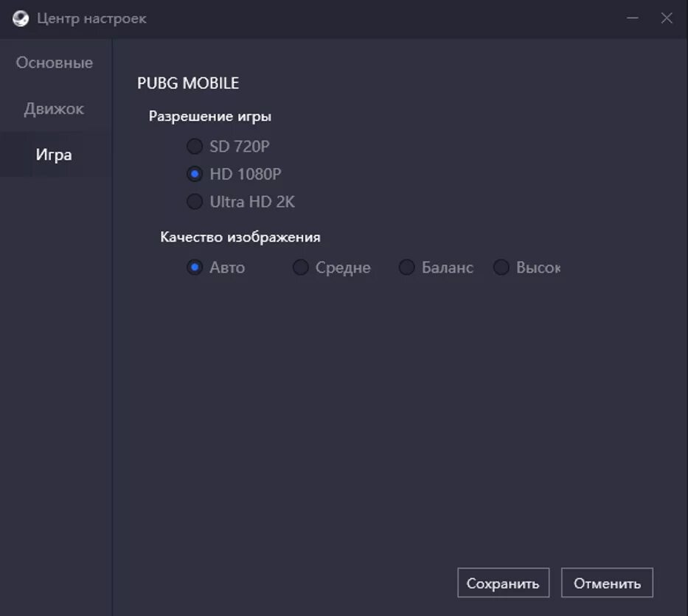The width and height of the screenshot is (688, 616).
Task: Click the app logo in title bar
Action: click(21, 18)
